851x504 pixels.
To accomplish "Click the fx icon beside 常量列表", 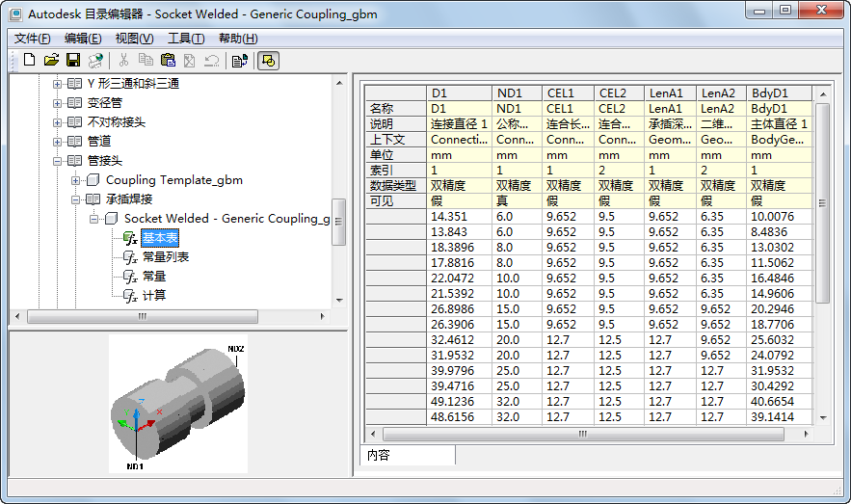I will (x=130, y=257).
